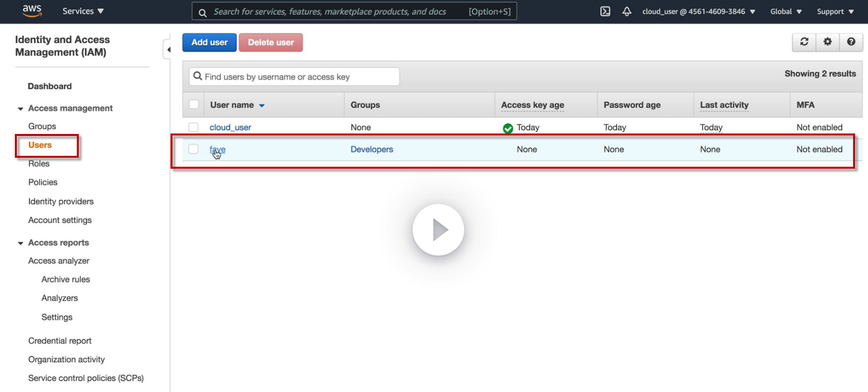Click the Add user button
Screen dimensions: 868x392
(x=209, y=43)
